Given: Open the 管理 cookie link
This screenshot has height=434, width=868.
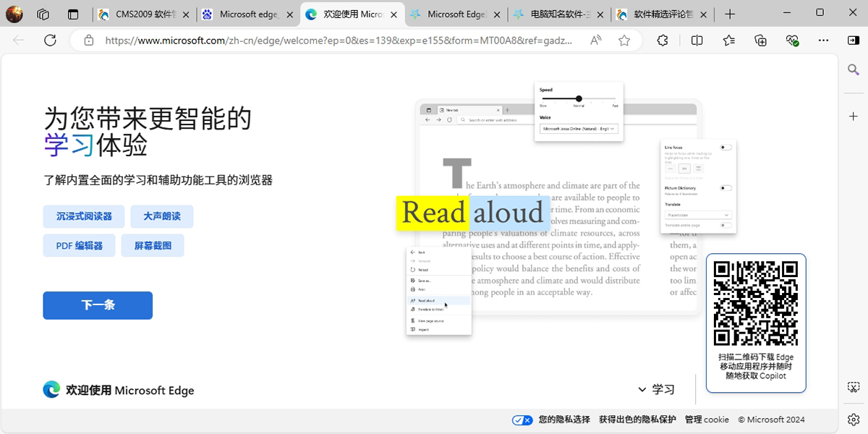Looking at the screenshot, I should coord(707,420).
